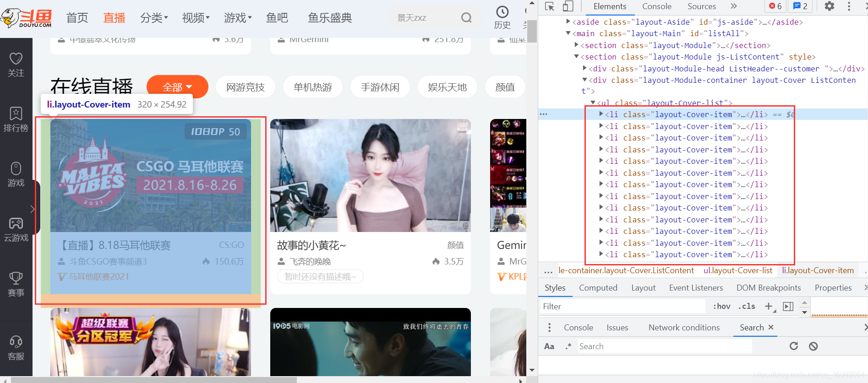868x383 pixels.
Task: Click the blue messages count badge
Action: point(800,6)
